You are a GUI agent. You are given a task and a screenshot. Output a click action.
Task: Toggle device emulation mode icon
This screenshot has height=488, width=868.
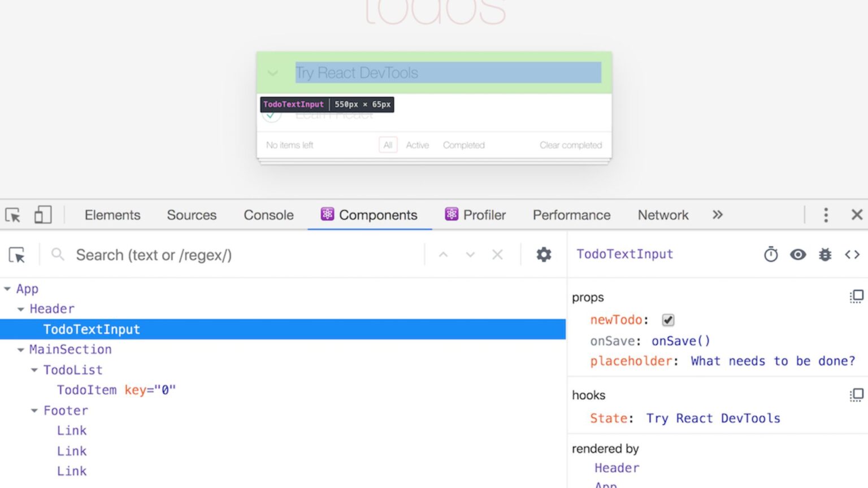pyautogui.click(x=43, y=215)
